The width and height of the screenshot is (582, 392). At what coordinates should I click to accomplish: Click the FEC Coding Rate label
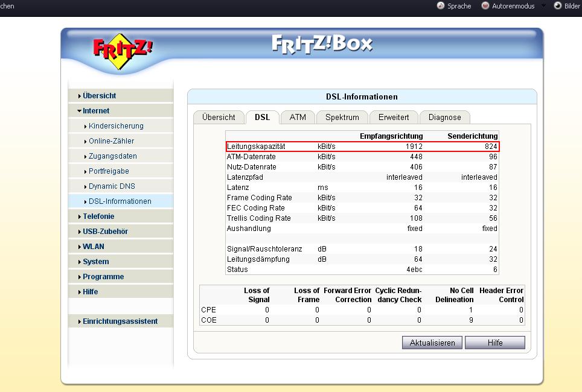point(256,208)
